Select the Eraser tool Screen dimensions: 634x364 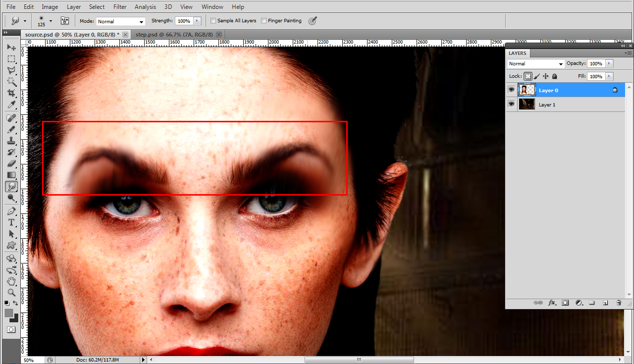coord(11,163)
